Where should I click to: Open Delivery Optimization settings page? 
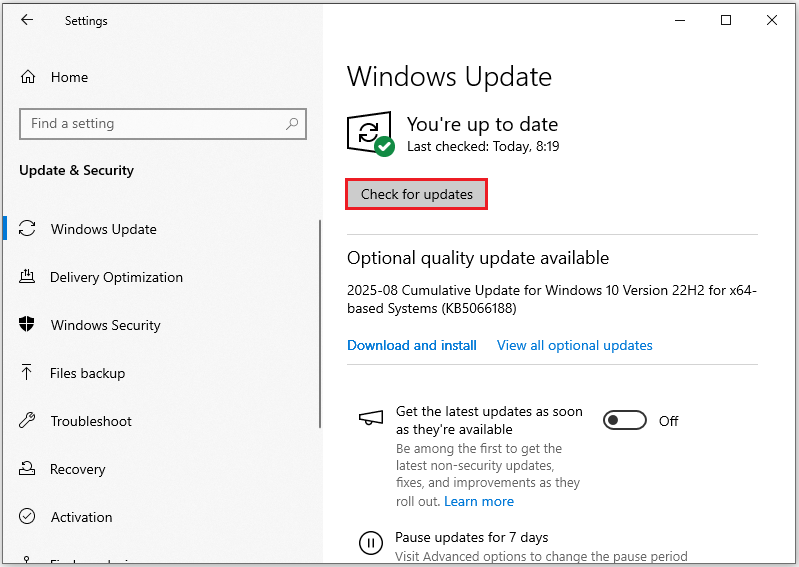(116, 277)
